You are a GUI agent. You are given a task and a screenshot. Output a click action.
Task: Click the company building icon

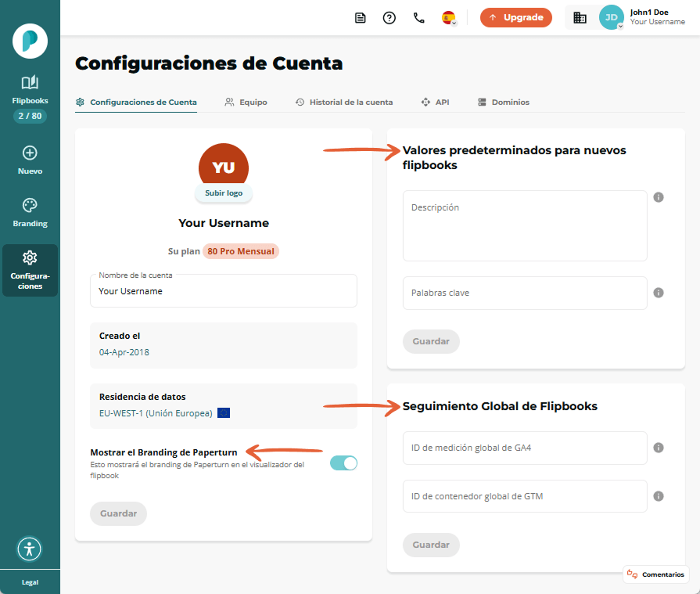point(580,18)
